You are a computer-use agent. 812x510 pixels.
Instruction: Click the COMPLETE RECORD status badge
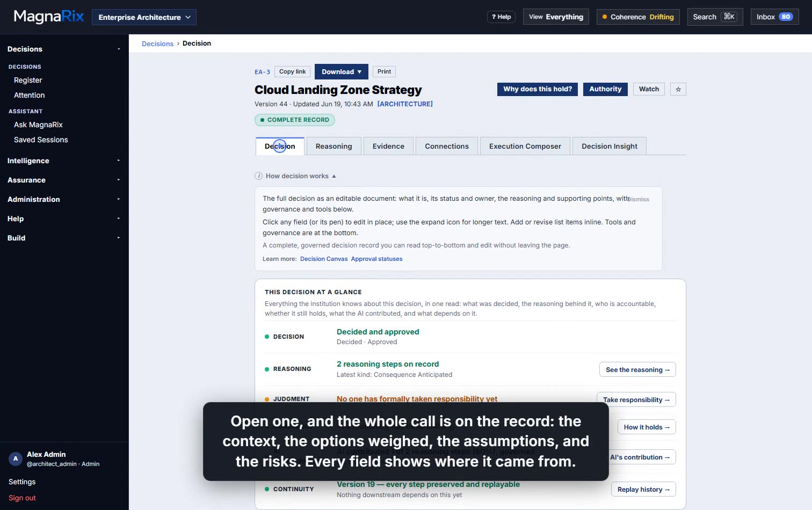click(295, 120)
